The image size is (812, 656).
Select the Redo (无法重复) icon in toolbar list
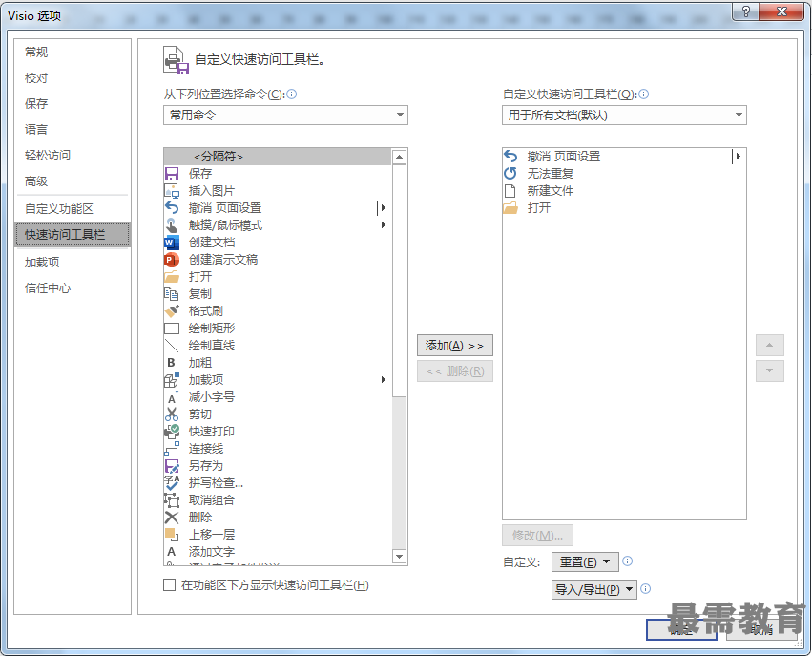(x=510, y=173)
